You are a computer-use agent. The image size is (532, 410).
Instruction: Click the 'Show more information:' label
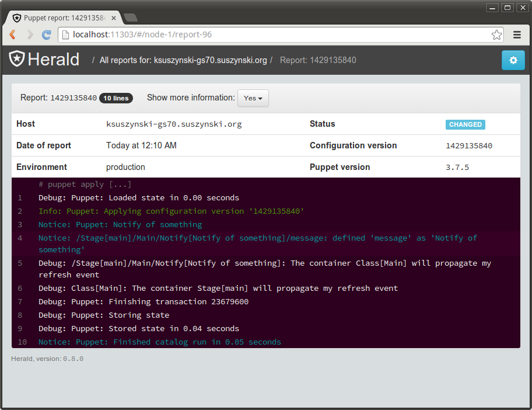[191, 98]
